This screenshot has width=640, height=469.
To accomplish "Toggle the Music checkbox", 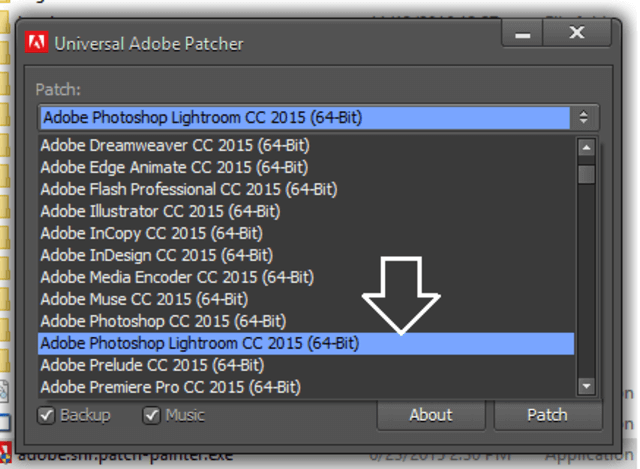I will pyautogui.click(x=152, y=415).
